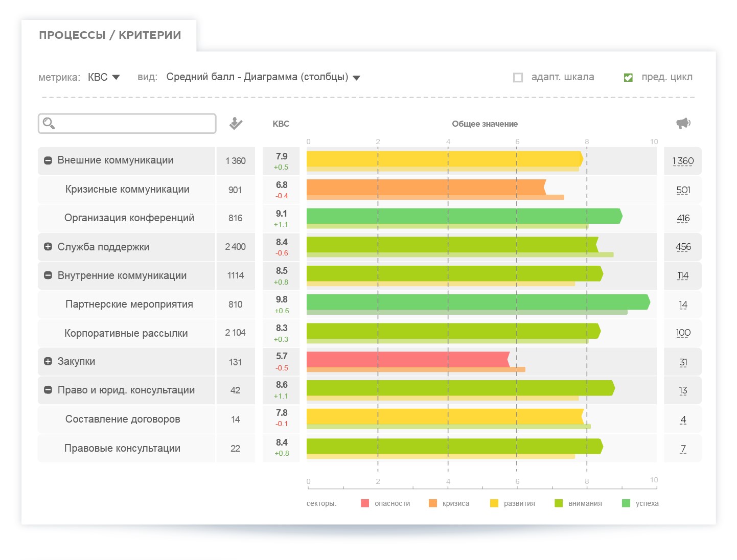Image resolution: width=737 pixels, height=560 pixels.
Task: Click the megaphone icon column header
Action: pos(683,123)
